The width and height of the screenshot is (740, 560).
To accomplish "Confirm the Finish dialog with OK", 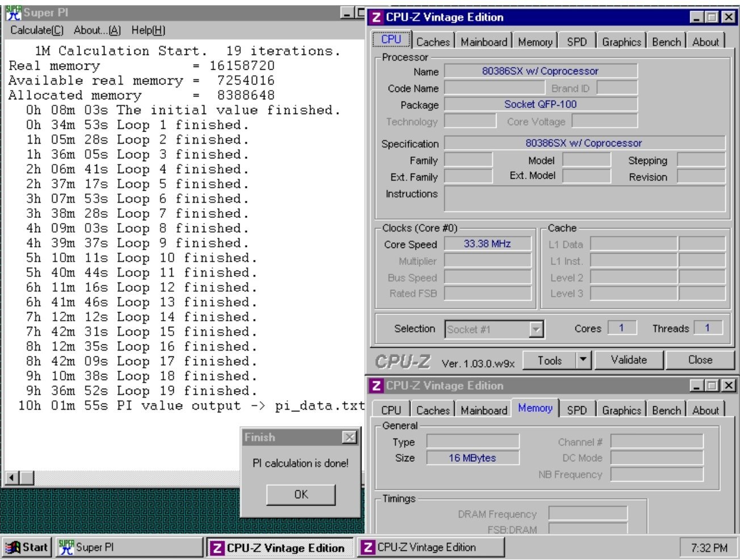I will click(301, 494).
